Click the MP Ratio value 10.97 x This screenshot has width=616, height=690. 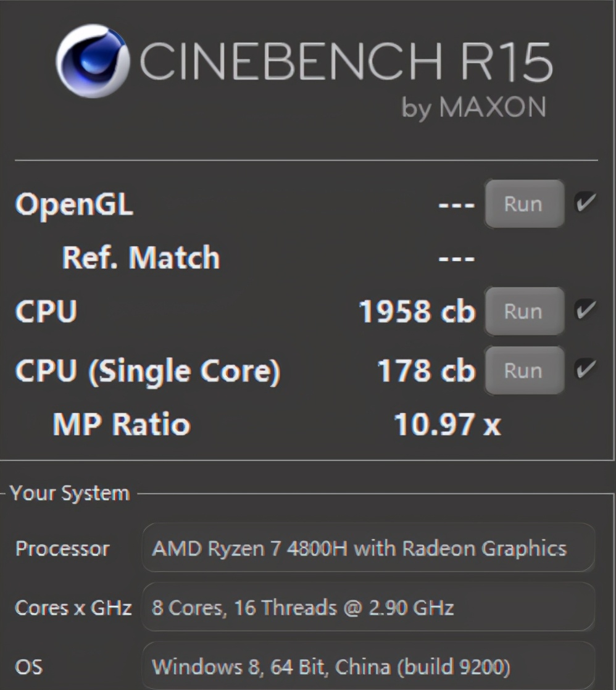[447, 424]
